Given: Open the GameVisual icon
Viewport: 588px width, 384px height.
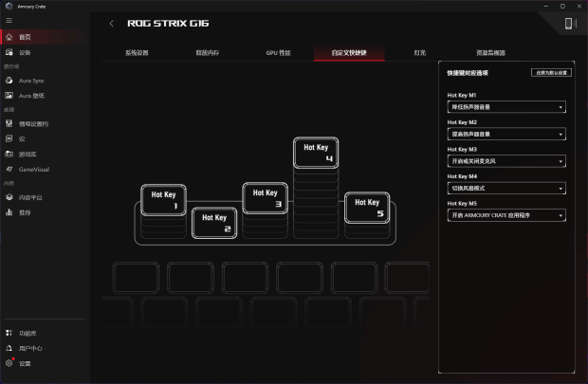Looking at the screenshot, I should point(9,169).
